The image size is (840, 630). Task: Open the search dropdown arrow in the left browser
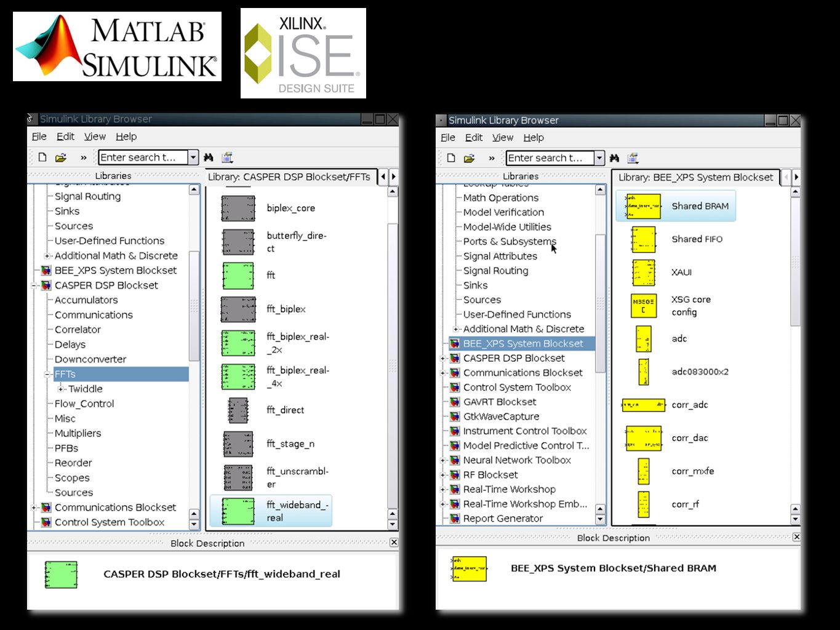[x=193, y=157]
